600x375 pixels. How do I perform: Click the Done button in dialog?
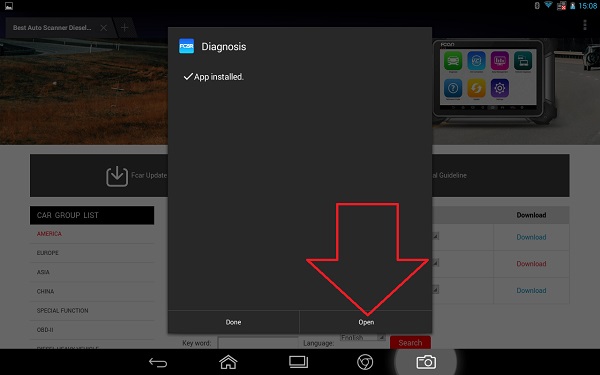point(233,322)
